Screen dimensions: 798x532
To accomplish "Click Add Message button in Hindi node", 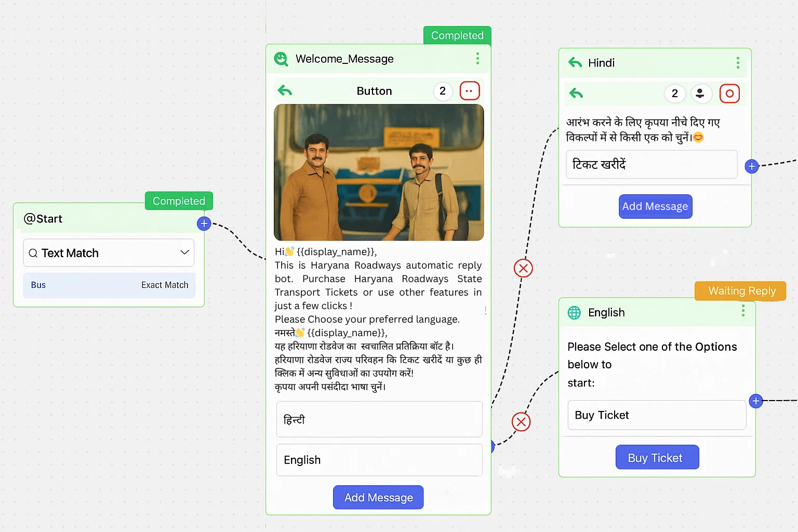I will point(655,206).
